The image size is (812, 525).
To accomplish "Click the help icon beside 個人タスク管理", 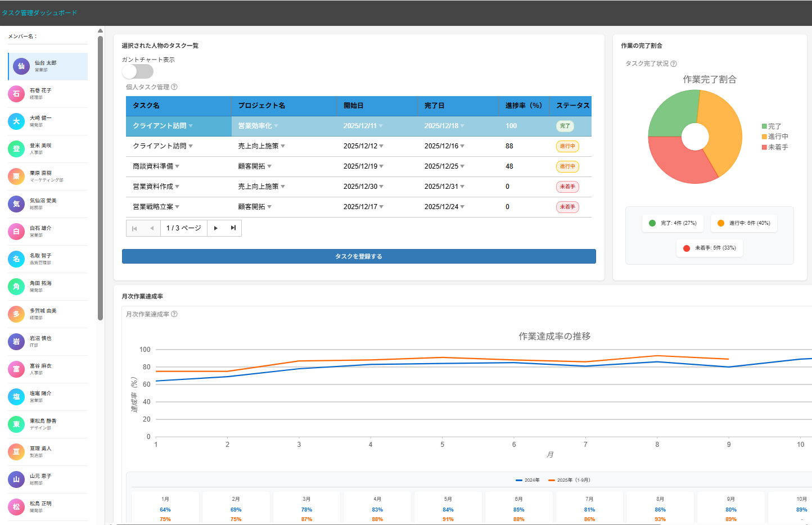I will tap(174, 87).
